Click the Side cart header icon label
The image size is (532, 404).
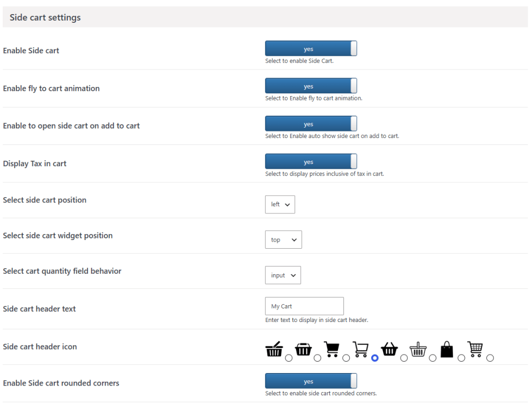40,346
